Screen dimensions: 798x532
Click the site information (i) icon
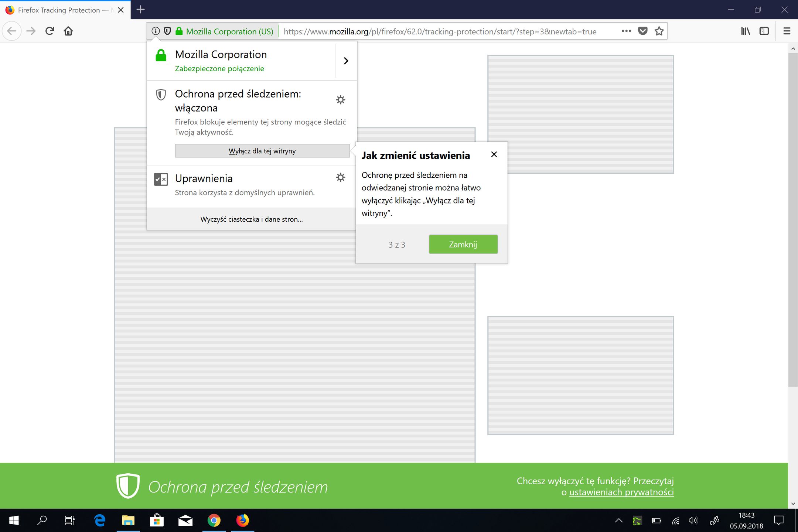156,31
